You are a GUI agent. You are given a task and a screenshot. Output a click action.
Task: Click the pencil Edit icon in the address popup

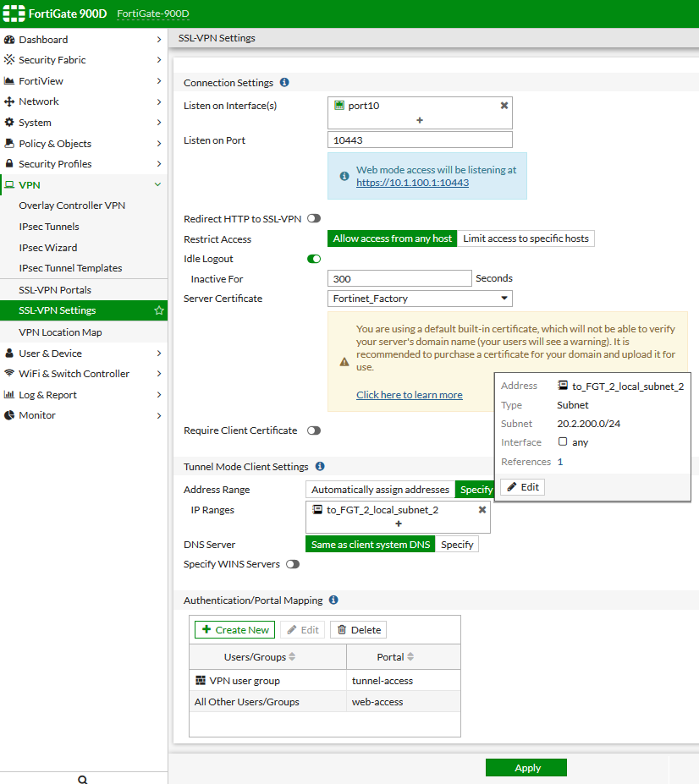[x=521, y=486]
